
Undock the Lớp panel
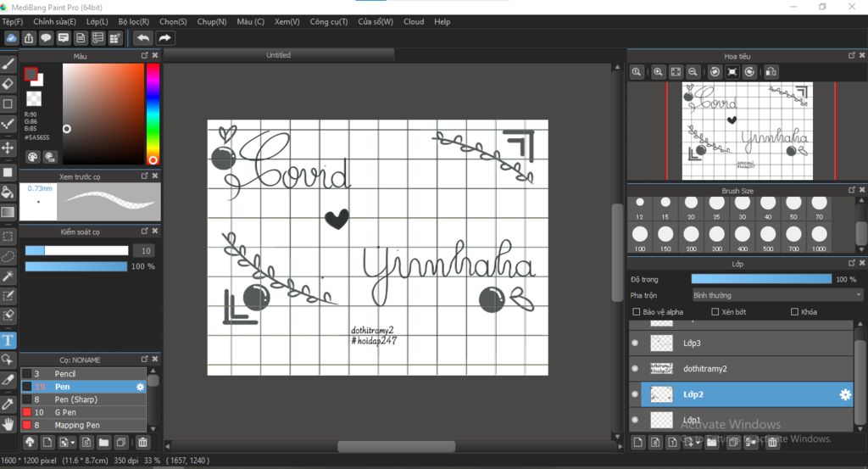851,263
